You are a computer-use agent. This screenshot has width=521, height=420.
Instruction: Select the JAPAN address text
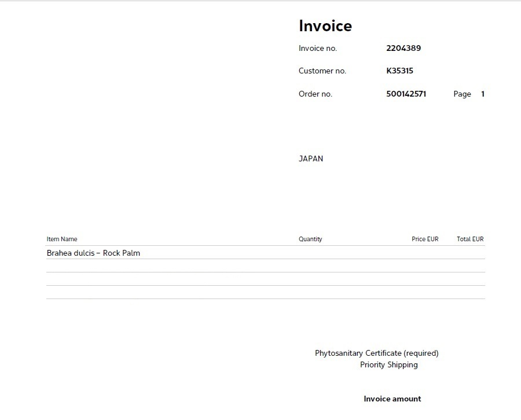pos(311,159)
